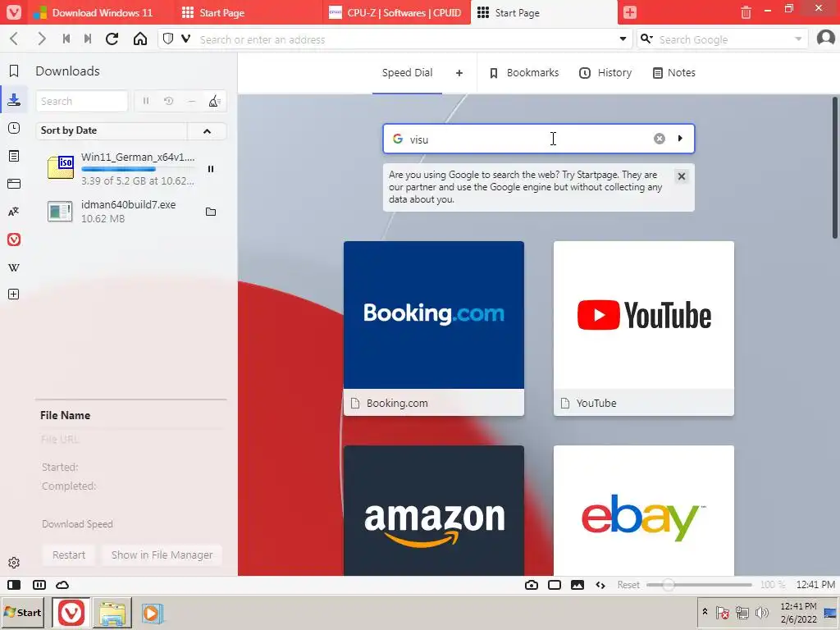840x630 pixels.
Task: Open the History panel clock icon
Action: coord(14,128)
